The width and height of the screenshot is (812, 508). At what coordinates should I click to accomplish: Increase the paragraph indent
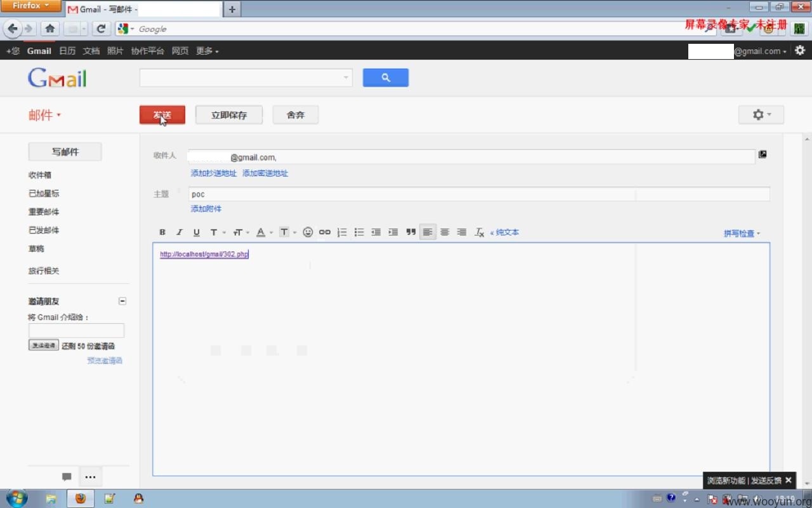click(393, 232)
